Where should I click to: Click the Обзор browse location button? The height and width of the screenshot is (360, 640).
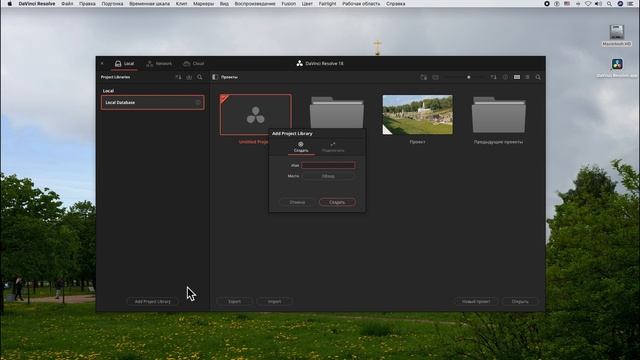pos(328,176)
